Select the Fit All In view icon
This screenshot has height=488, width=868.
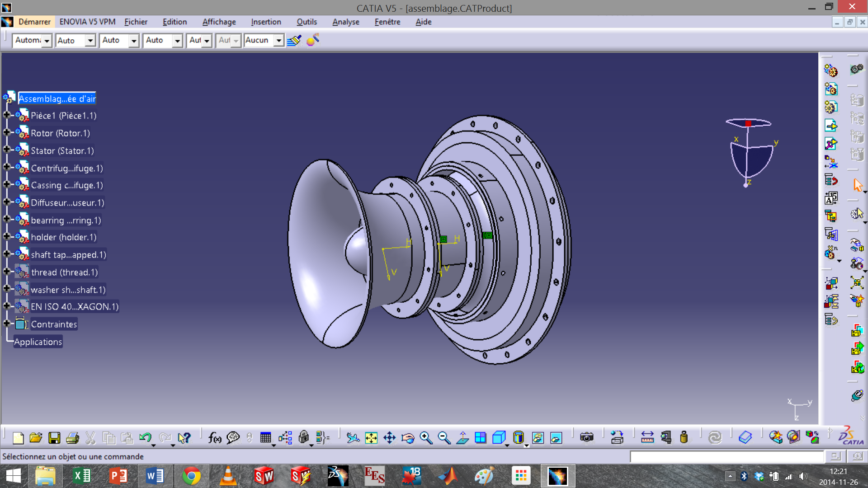(371, 437)
